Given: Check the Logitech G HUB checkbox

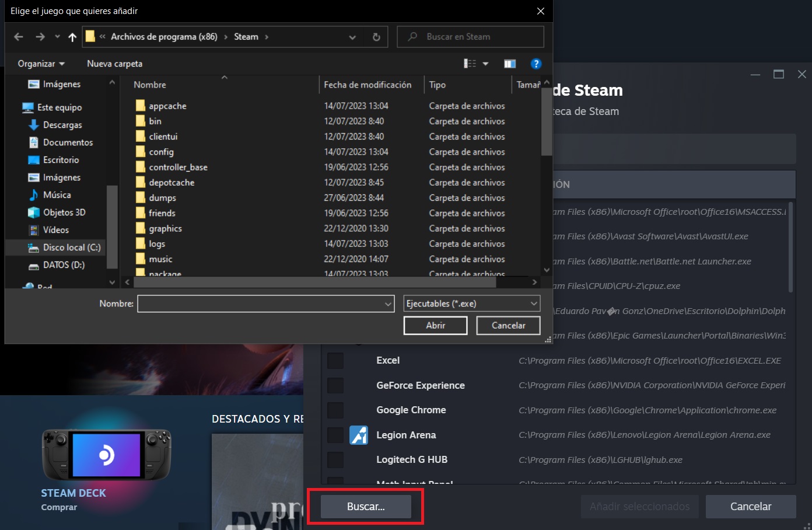Looking at the screenshot, I should click(335, 460).
